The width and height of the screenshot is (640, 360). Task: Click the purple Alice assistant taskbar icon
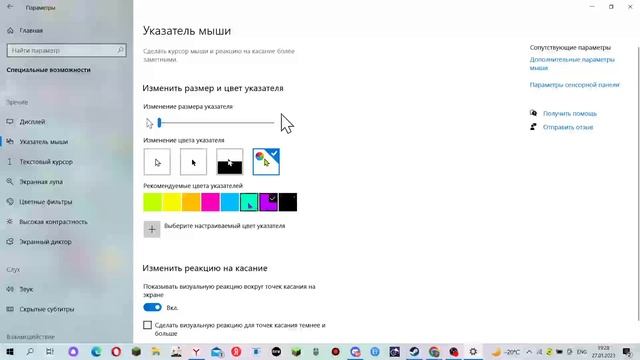click(x=73, y=351)
